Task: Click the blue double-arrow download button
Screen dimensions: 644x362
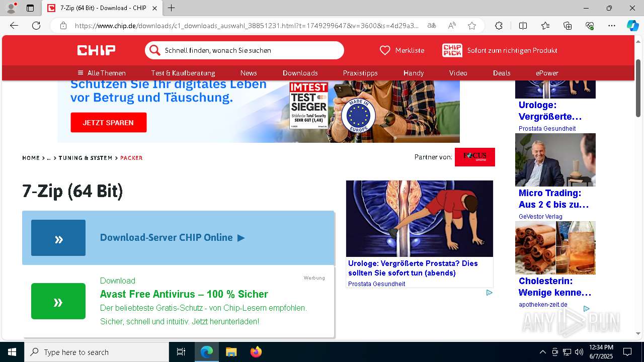Action: pos(58,238)
